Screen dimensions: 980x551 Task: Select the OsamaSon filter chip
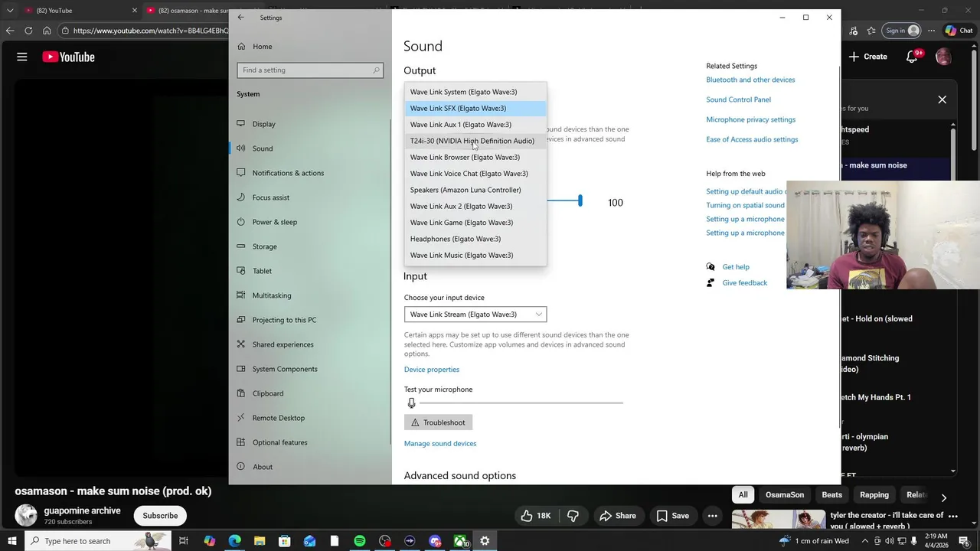(x=785, y=495)
